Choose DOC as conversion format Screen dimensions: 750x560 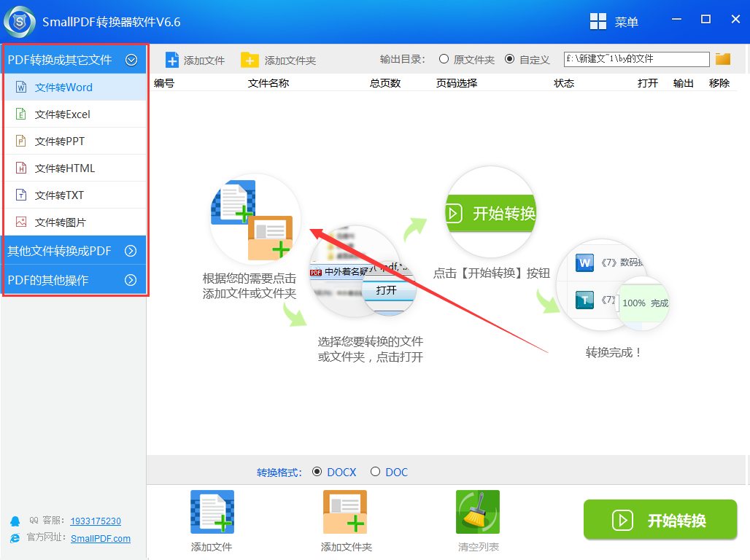click(x=376, y=472)
